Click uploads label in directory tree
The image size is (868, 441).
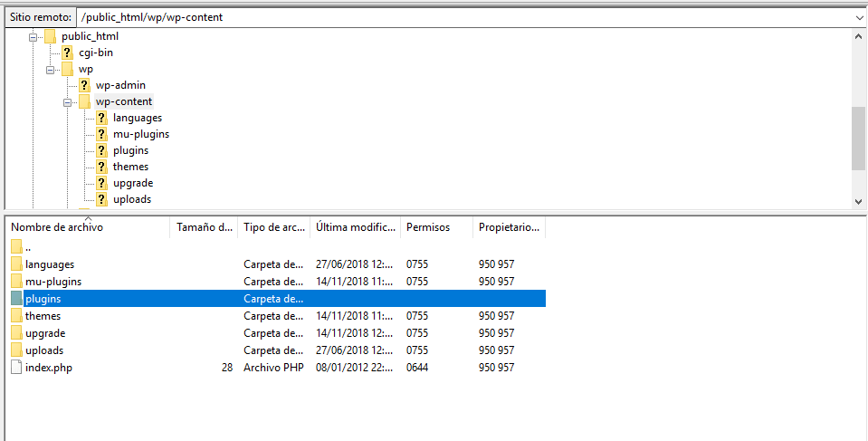point(132,199)
